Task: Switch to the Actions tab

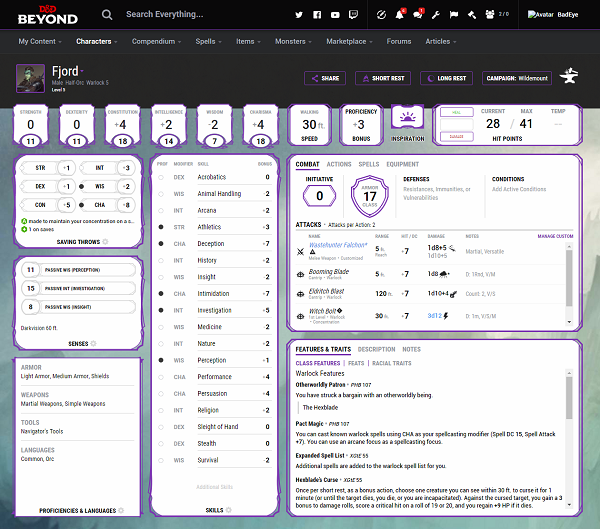Action: click(339, 164)
